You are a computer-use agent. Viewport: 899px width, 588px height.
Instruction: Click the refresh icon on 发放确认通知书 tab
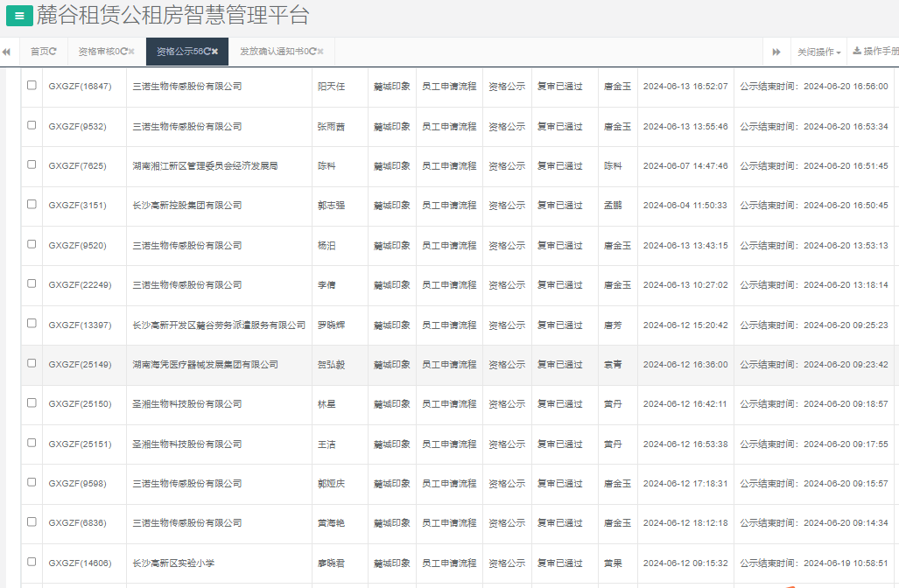point(313,51)
